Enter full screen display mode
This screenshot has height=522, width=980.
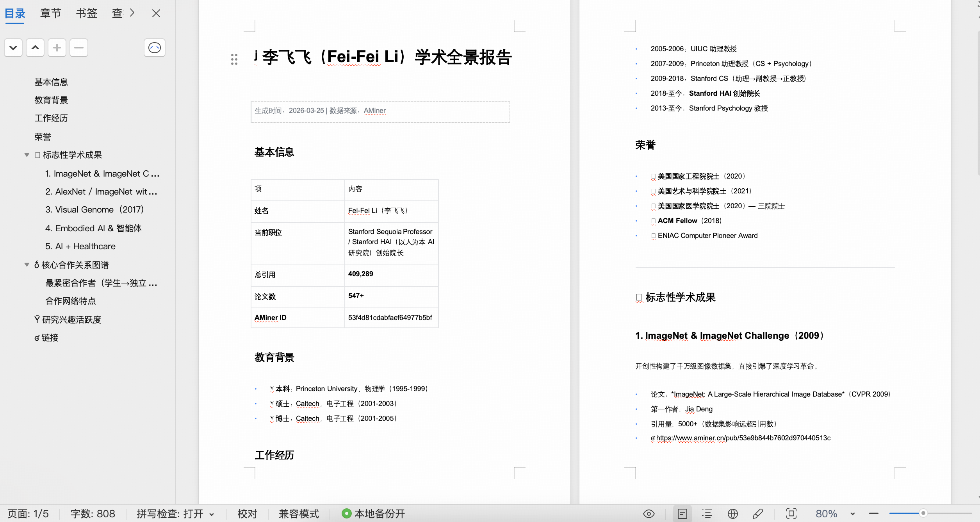pos(791,514)
